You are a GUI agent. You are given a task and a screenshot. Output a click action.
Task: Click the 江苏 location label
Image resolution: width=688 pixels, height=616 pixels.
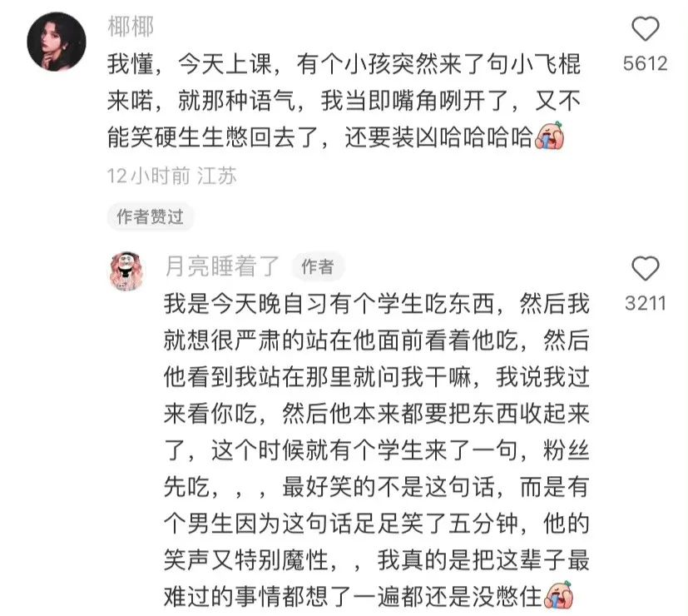click(x=217, y=176)
